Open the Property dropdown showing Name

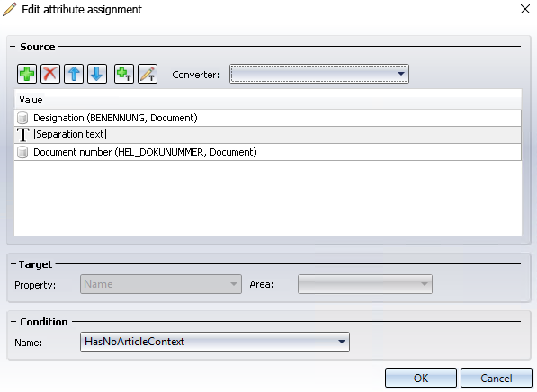click(161, 284)
